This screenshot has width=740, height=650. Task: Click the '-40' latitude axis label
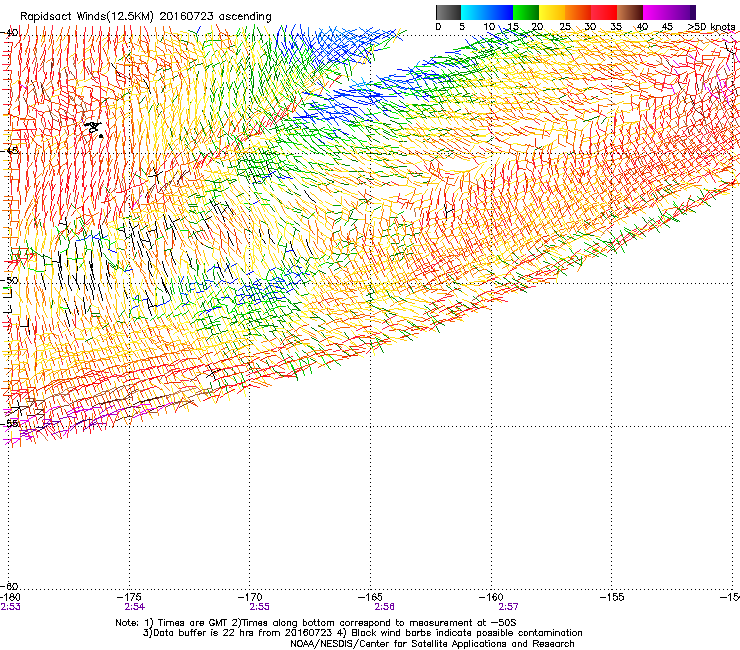click(10, 33)
